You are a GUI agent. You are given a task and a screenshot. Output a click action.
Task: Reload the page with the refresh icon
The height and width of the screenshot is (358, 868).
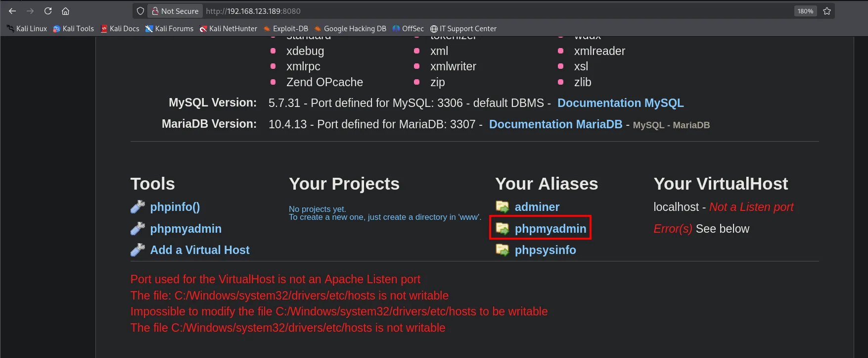tap(48, 11)
